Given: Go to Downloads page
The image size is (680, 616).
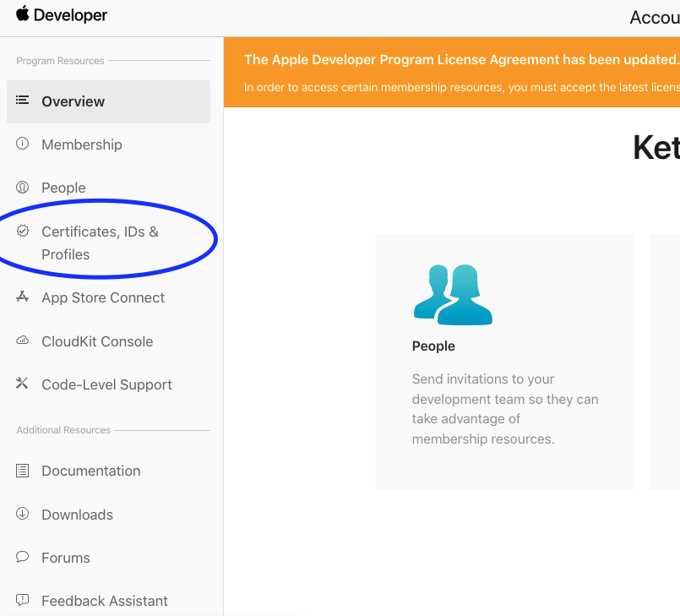Looking at the screenshot, I should pos(77,515).
